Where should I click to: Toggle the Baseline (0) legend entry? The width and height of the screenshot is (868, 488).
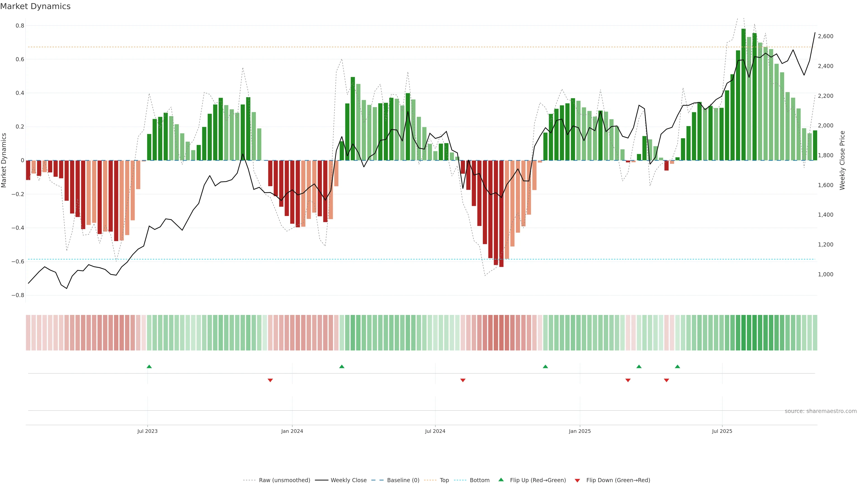tap(403, 480)
